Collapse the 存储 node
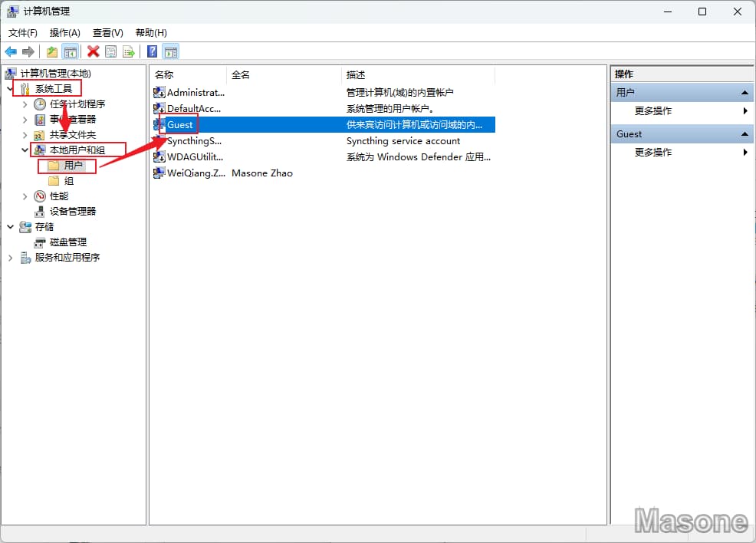Image resolution: width=756 pixels, height=543 pixels. click(x=10, y=227)
